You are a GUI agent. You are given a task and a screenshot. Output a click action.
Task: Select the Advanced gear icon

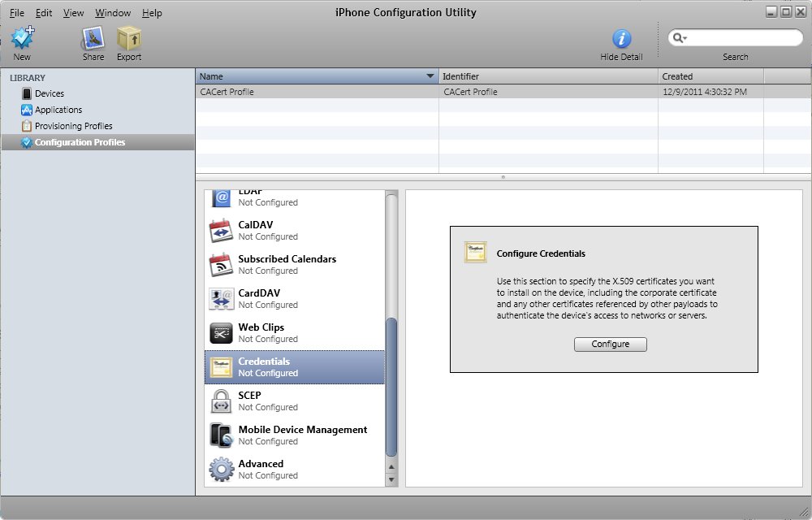[x=222, y=470]
